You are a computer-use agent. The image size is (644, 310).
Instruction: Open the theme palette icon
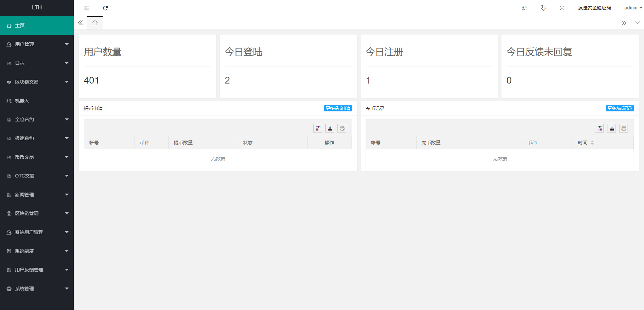tap(525, 8)
